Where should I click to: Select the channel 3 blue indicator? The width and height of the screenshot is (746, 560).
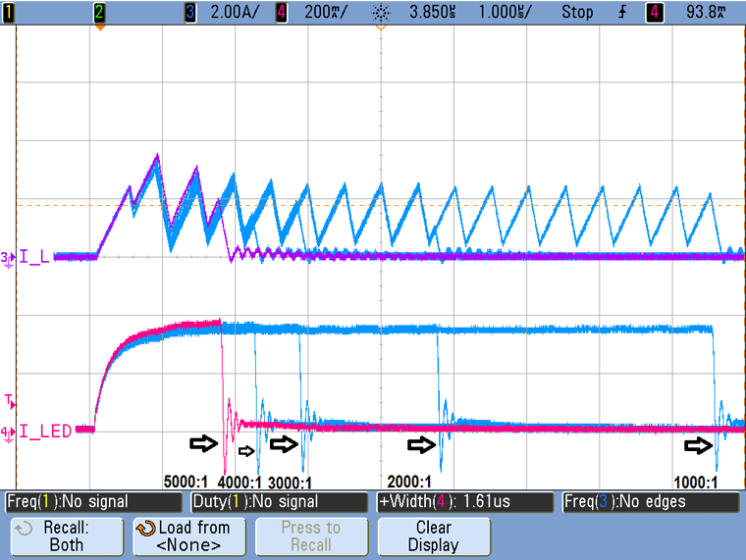point(189,12)
